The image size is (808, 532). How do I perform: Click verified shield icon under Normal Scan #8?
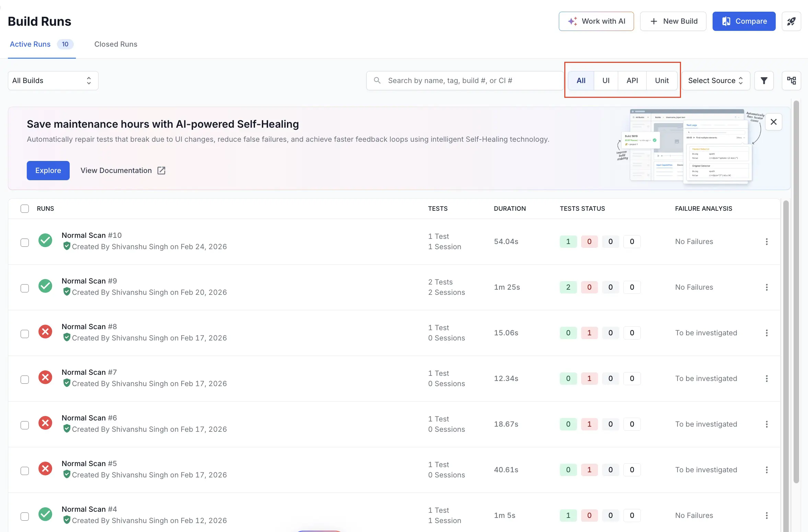pos(67,337)
